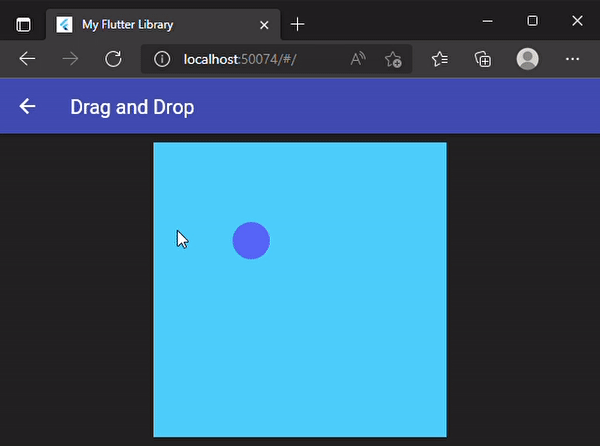Screen dimensions: 600x446
Task: Maximize the browser window
Action: tap(532, 21)
